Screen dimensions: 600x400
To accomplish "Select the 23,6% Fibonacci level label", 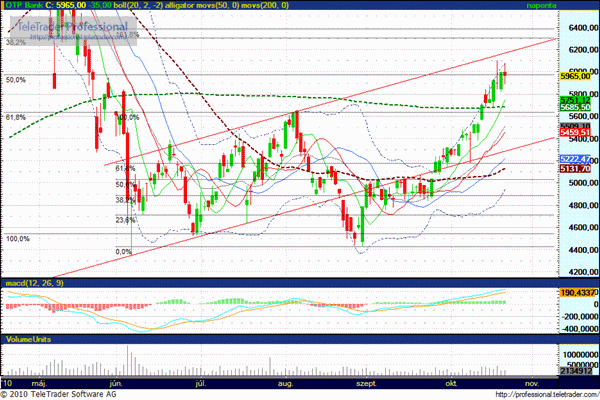I will 125,220.
